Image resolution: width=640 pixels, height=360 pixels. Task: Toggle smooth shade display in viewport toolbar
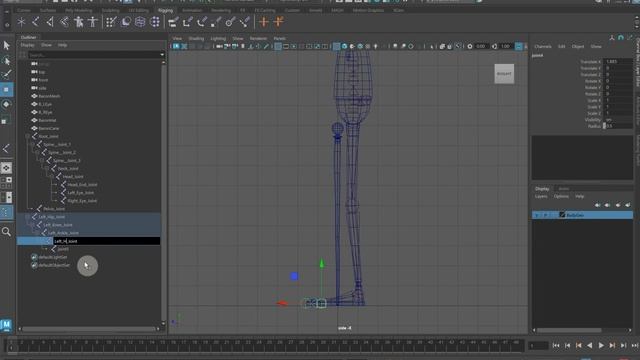pos(344,47)
